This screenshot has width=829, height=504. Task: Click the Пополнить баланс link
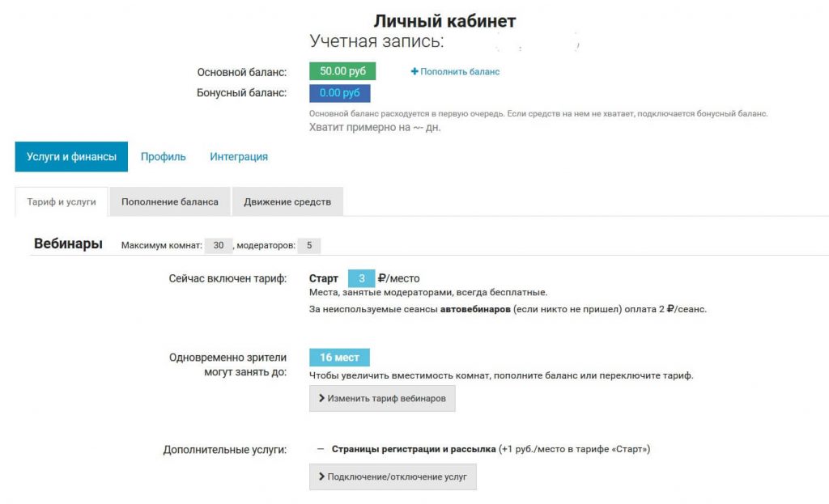459,72
